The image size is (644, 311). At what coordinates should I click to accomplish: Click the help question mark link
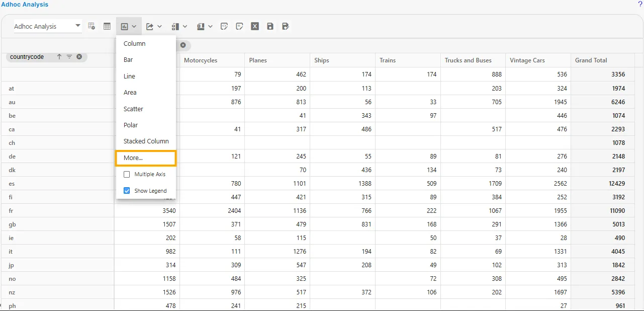coord(640,4)
